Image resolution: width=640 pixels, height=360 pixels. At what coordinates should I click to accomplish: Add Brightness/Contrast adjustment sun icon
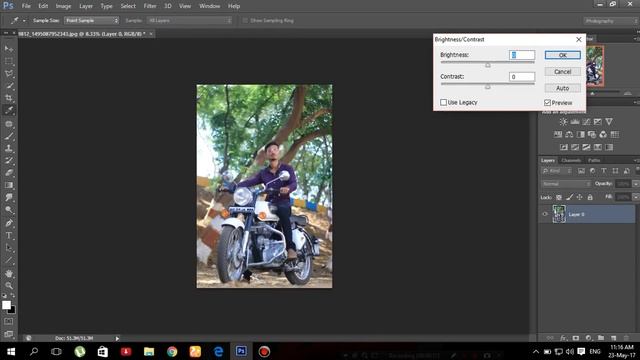coord(563,122)
